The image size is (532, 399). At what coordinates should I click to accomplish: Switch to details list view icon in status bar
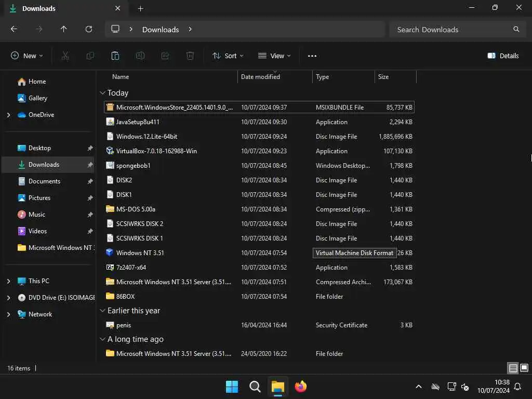tap(513, 368)
